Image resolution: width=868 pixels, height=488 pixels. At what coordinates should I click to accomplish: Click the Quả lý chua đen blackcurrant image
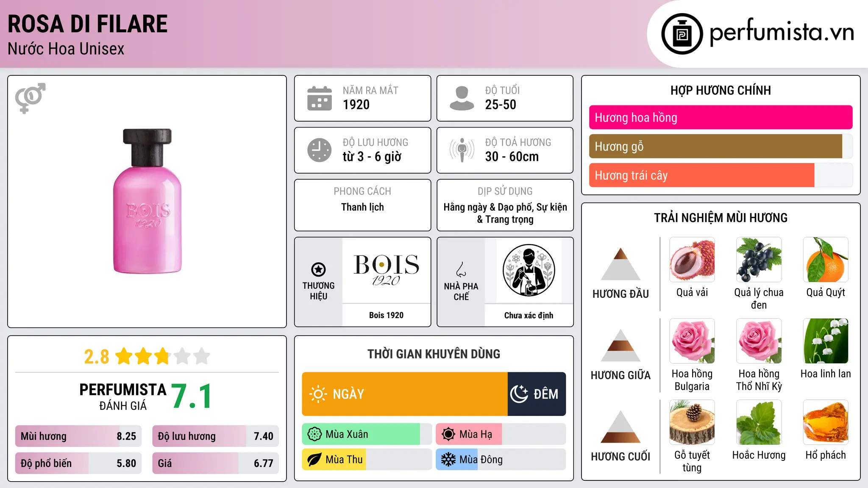click(759, 260)
